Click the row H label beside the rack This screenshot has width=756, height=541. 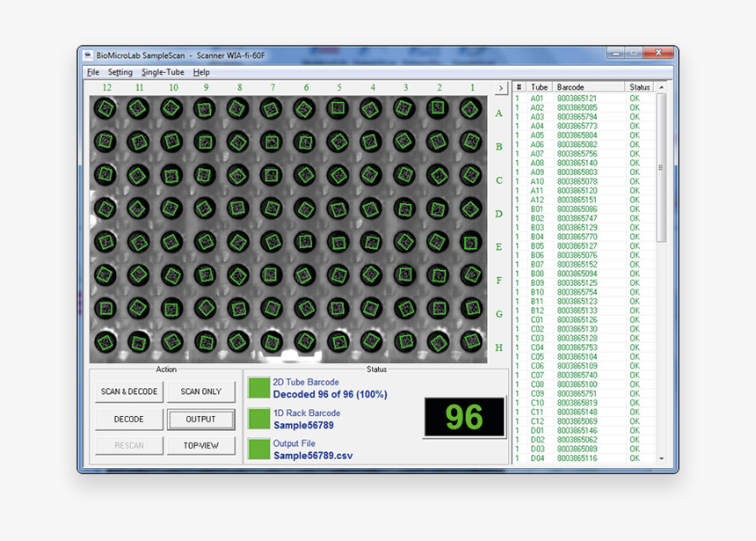click(499, 347)
